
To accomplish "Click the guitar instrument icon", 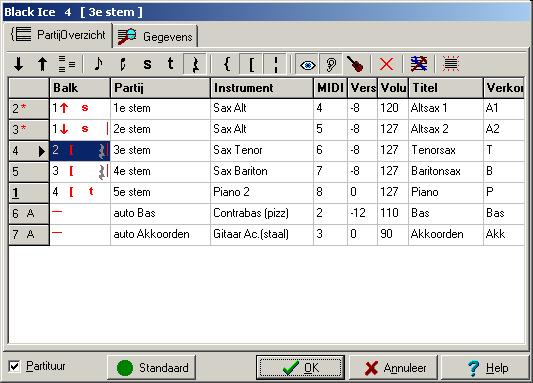I will click(x=355, y=64).
